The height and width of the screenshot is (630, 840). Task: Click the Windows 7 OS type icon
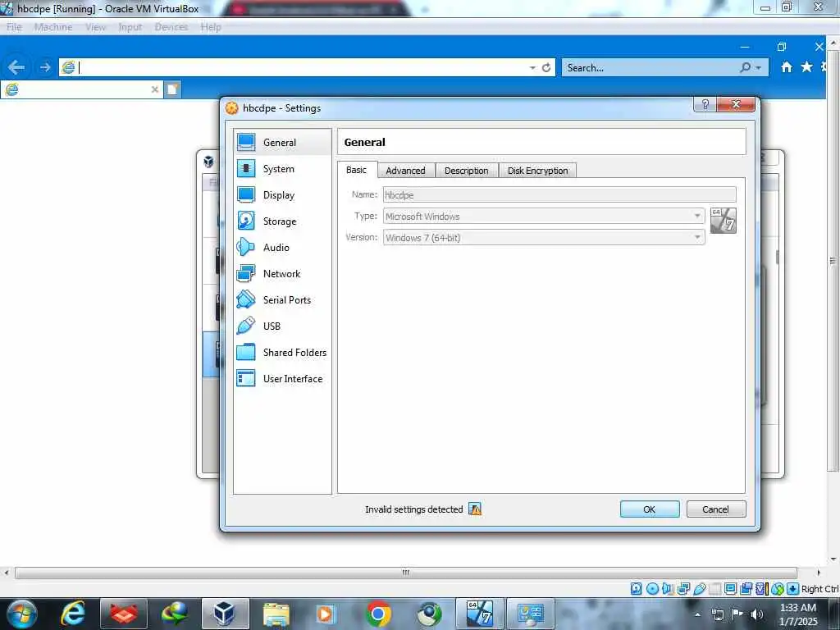click(724, 220)
